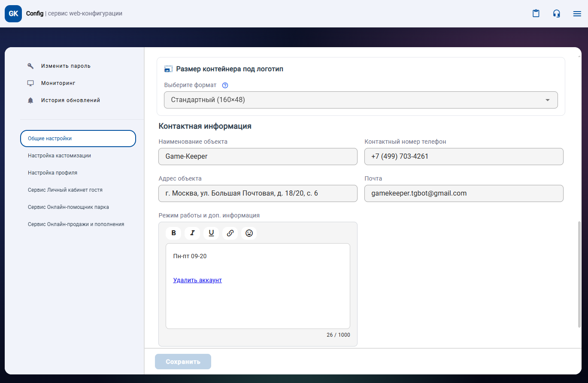
Task: Toggle bold formatting in editor
Action: tap(173, 233)
